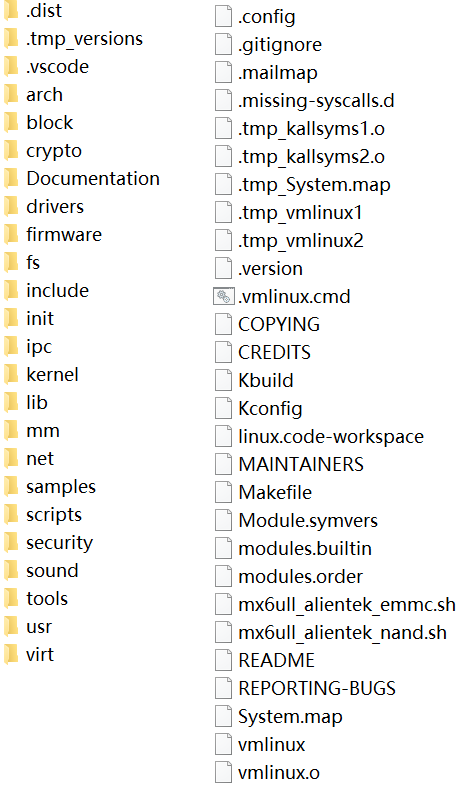Select the include folder icon

pyautogui.click(x=11, y=291)
